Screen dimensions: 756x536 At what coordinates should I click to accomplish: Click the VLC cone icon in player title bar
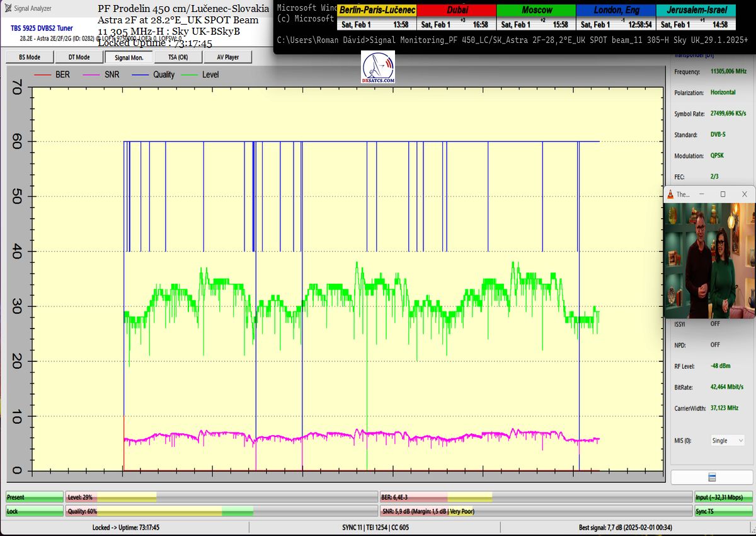click(670, 194)
